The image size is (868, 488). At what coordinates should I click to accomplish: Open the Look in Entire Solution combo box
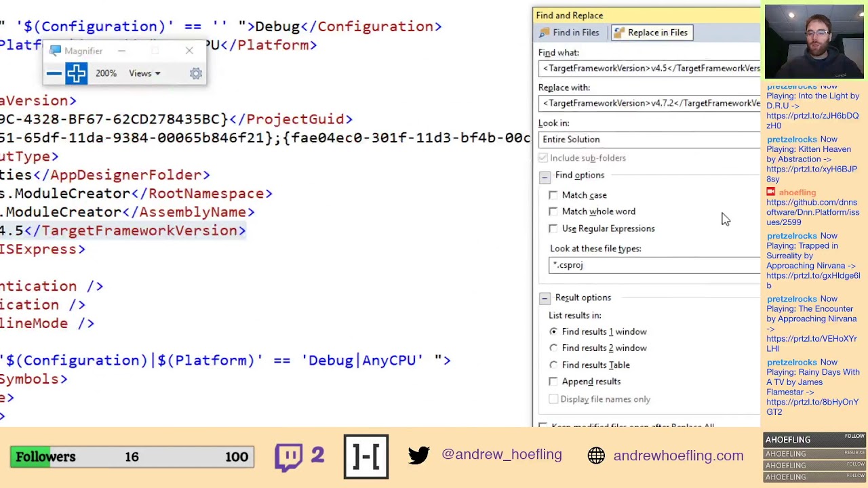(x=650, y=140)
